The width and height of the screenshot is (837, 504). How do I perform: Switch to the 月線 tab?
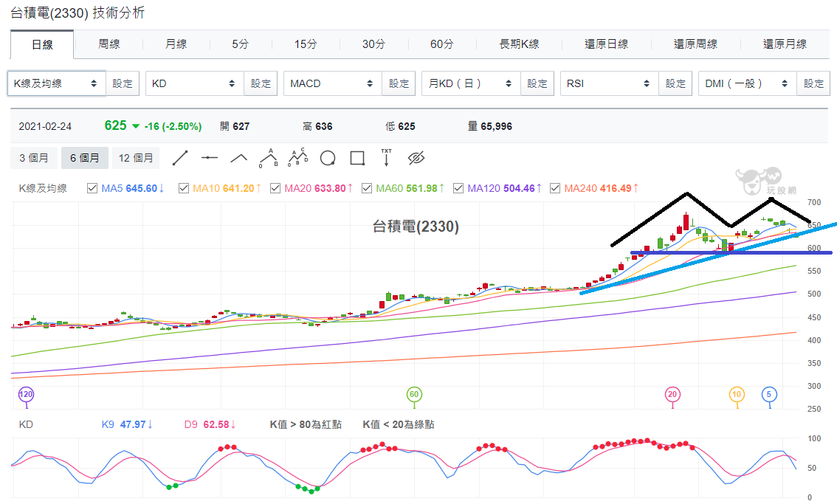tap(176, 44)
